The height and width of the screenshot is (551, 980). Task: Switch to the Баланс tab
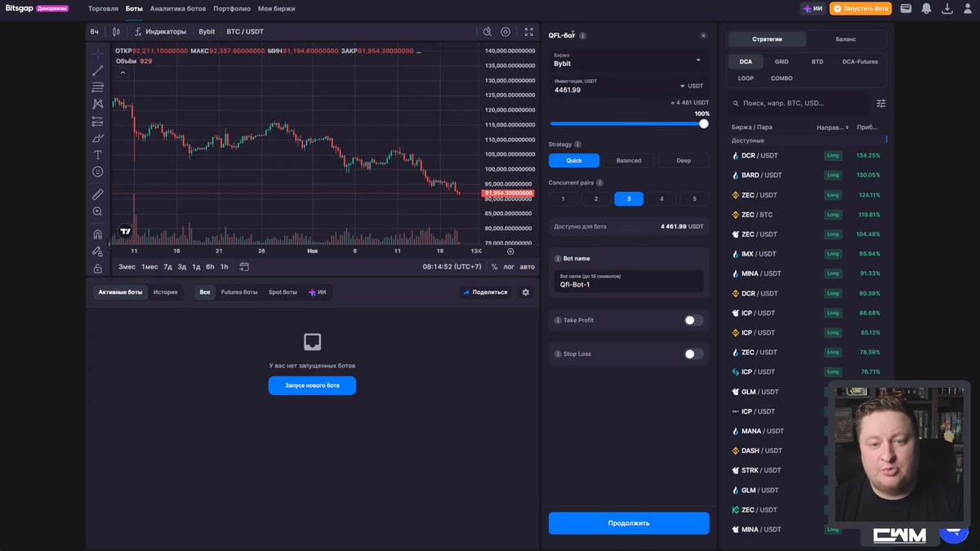846,39
